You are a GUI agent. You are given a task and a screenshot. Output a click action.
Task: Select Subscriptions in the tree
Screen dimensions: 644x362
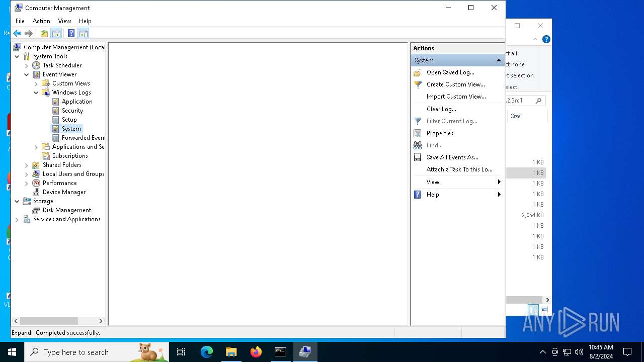click(70, 156)
